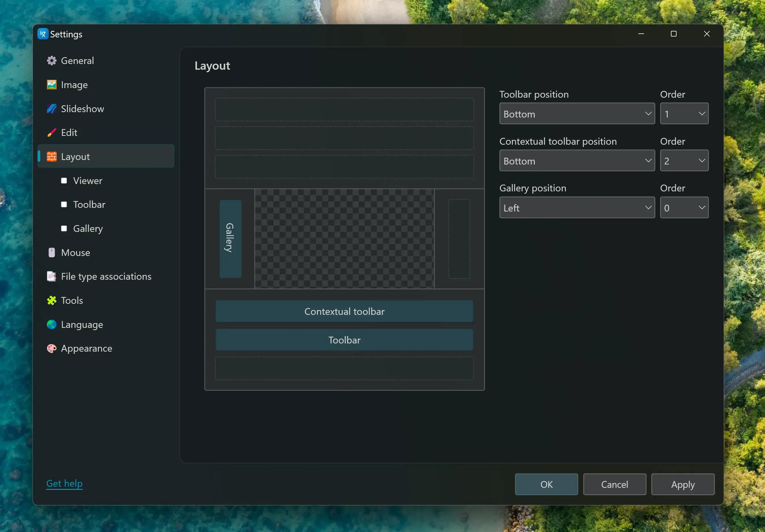
Task: Click the Edit paintbrush icon
Action: tap(52, 133)
